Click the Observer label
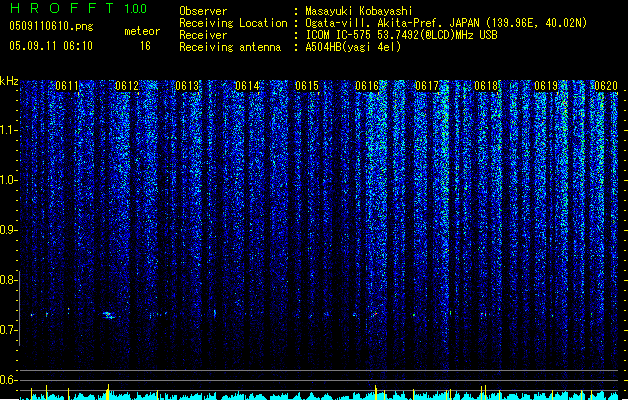Screen dimensions: 629x400 click(203, 11)
